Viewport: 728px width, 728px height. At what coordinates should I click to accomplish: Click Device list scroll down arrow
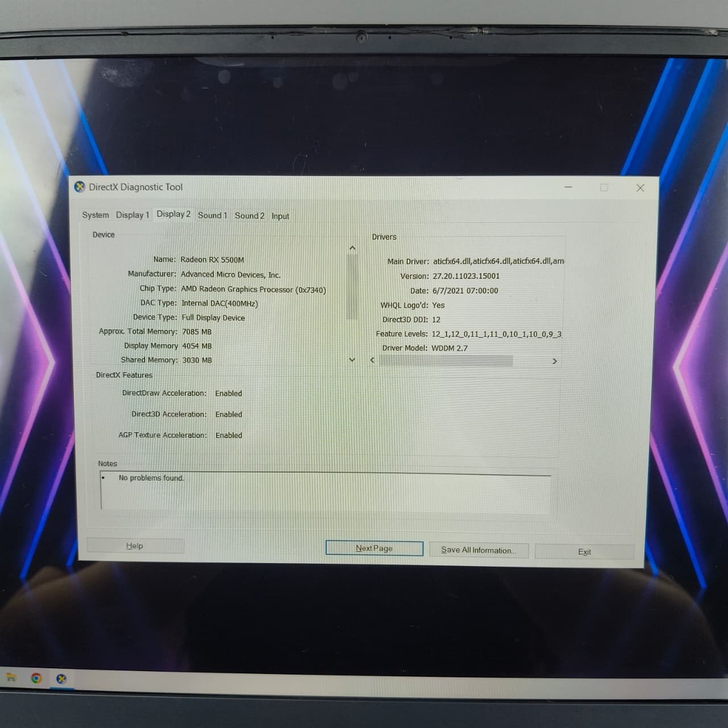click(x=352, y=359)
